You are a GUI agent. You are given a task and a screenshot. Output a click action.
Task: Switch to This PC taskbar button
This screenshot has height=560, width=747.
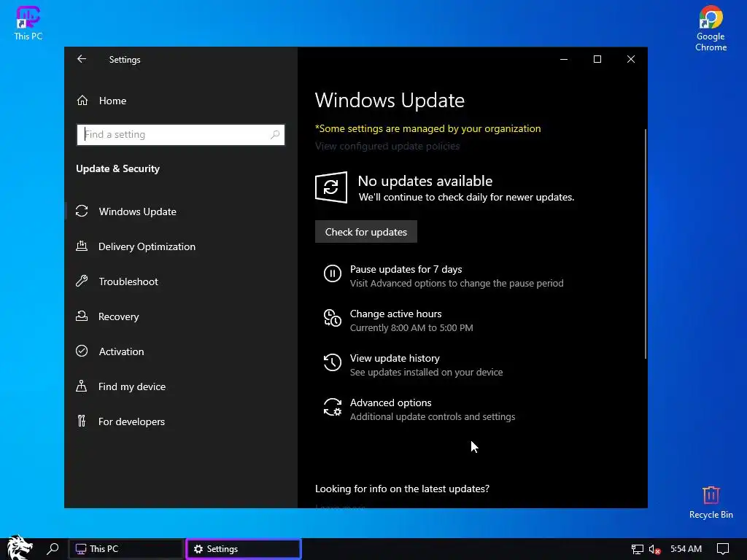125,549
